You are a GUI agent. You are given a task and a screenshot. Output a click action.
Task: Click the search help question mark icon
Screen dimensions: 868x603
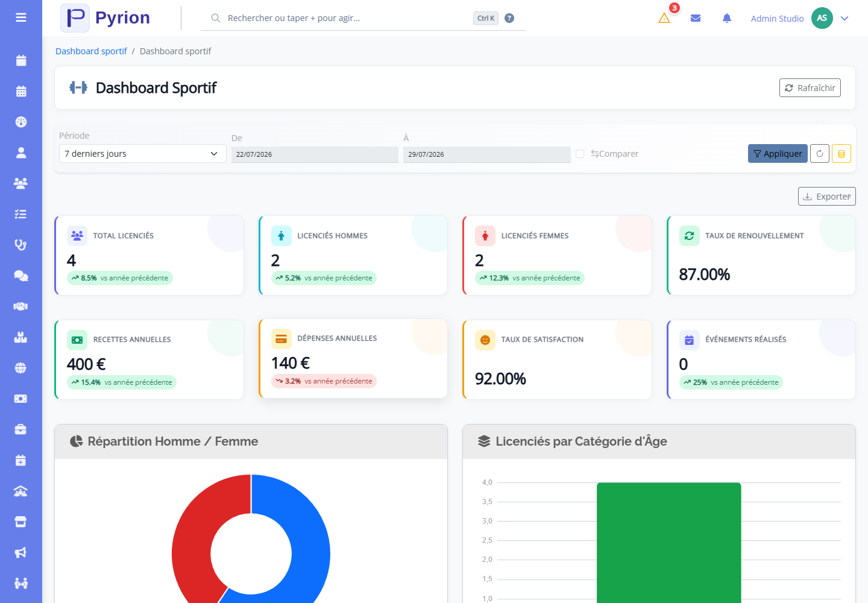[x=509, y=18]
